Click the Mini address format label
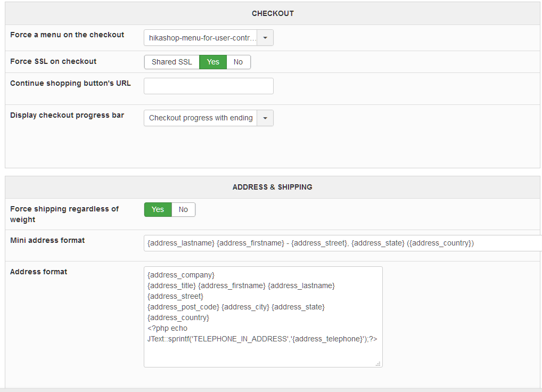This screenshot has height=392, width=542. [47, 240]
